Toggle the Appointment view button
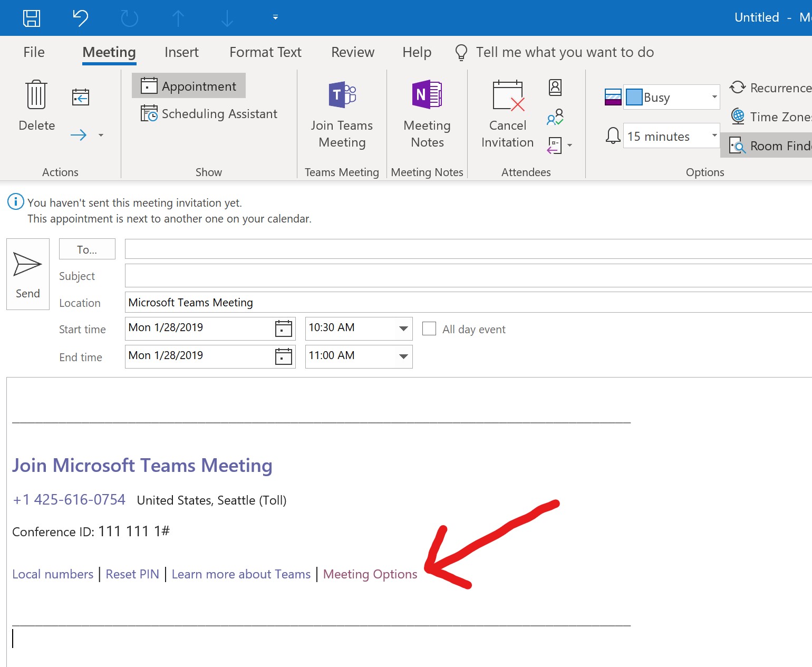Image resolution: width=812 pixels, height=667 pixels. (189, 86)
